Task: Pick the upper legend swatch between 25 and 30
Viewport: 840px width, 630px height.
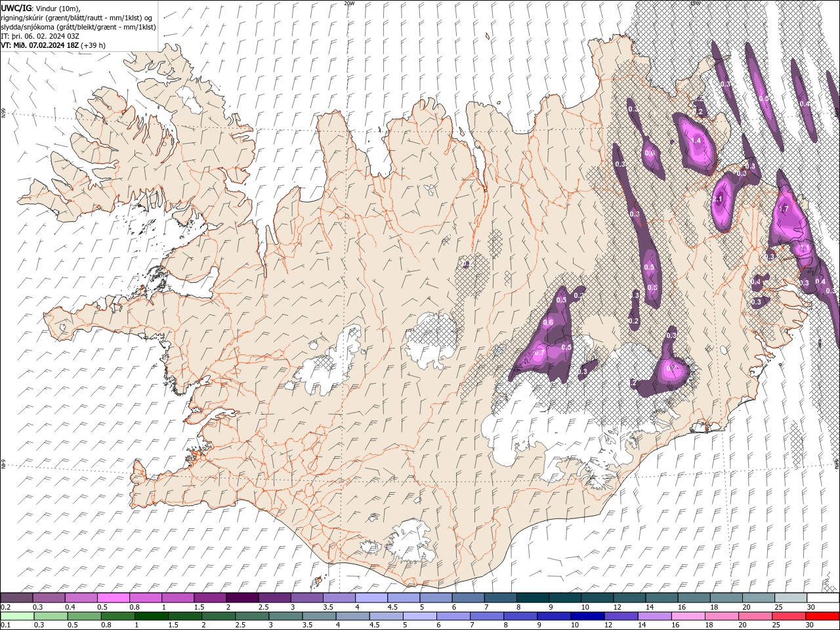Action: click(790, 598)
